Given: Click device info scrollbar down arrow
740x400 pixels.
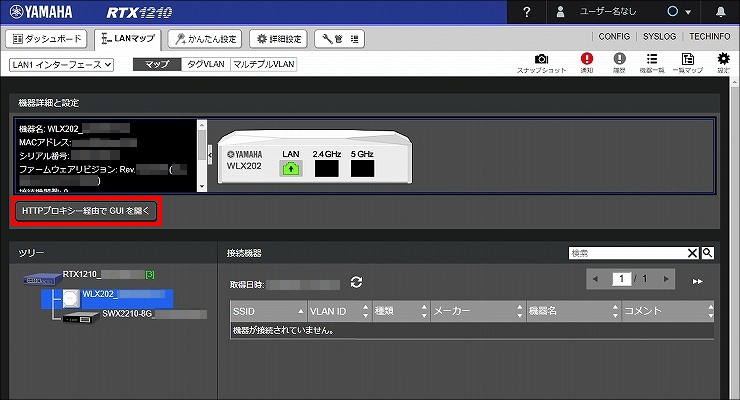Looking at the screenshot, I should pyautogui.click(x=202, y=187).
